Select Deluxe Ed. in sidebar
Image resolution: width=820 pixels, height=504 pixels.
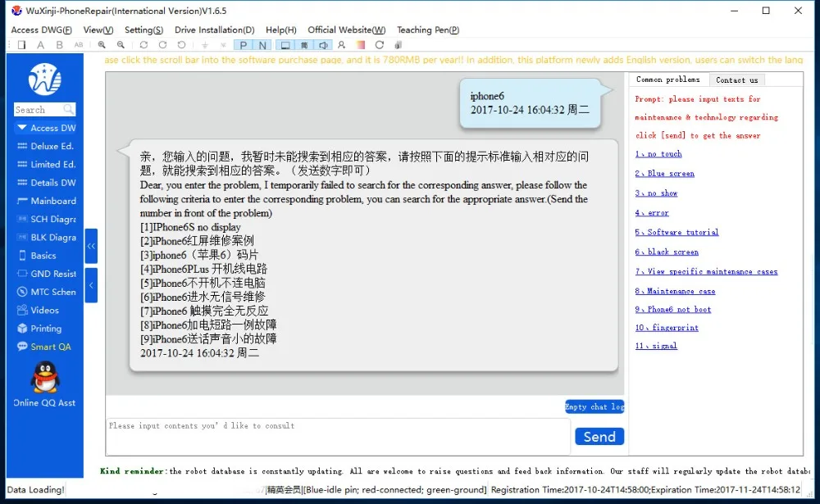point(46,146)
